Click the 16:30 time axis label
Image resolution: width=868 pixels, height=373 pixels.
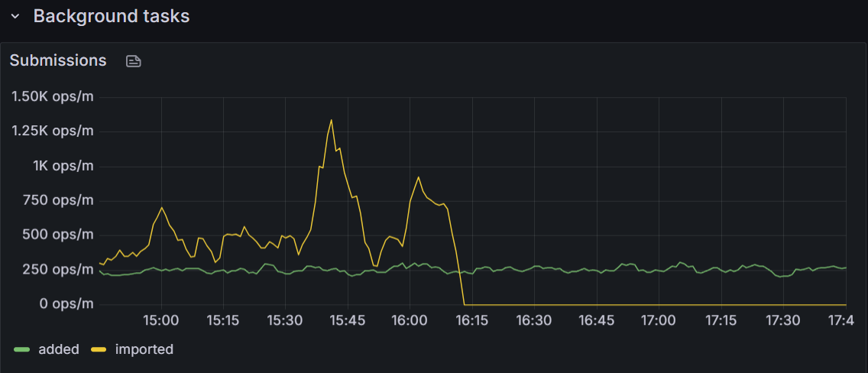pos(534,321)
